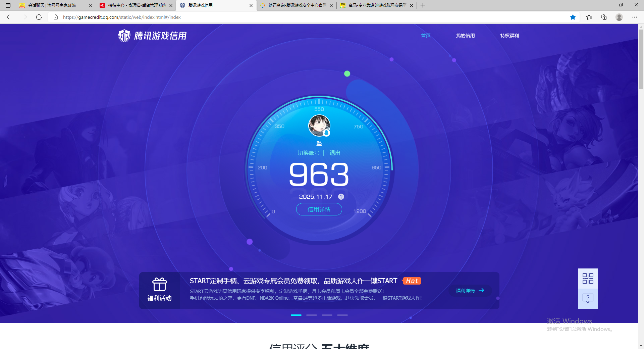Click the Tencent Game Credit shield logo
Screen dimensions: 644x349
tap(124, 36)
